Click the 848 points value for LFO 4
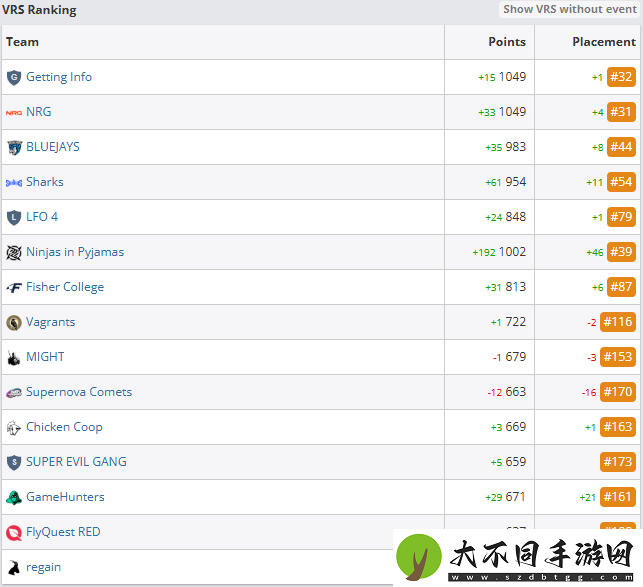 [516, 217]
